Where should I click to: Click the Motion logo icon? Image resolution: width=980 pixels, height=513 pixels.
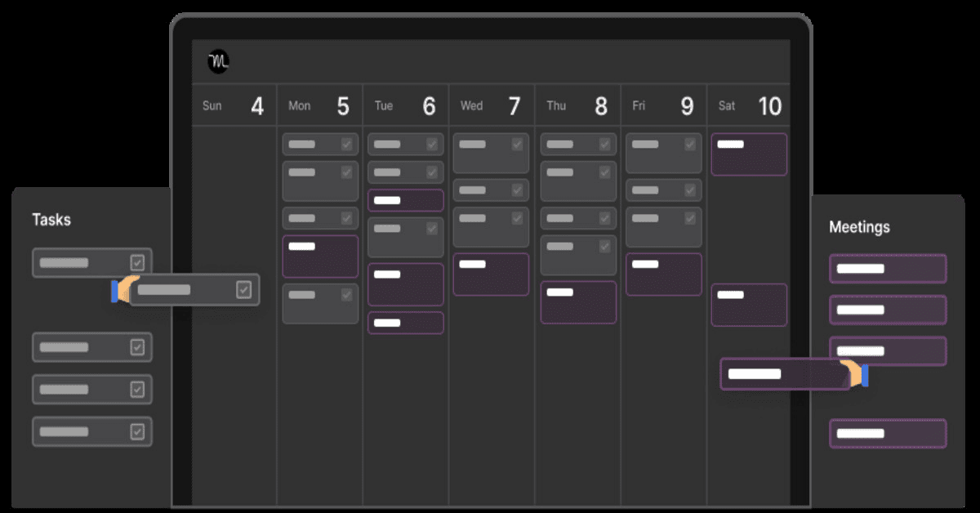pyautogui.click(x=218, y=61)
